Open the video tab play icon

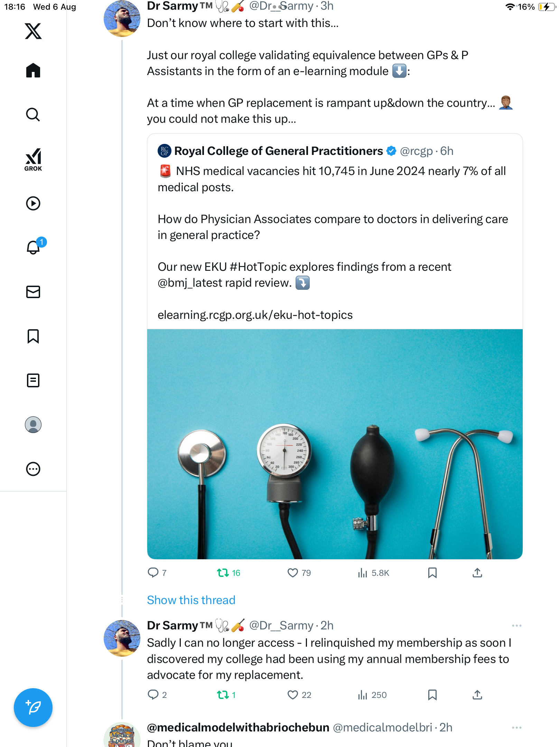[x=33, y=203]
